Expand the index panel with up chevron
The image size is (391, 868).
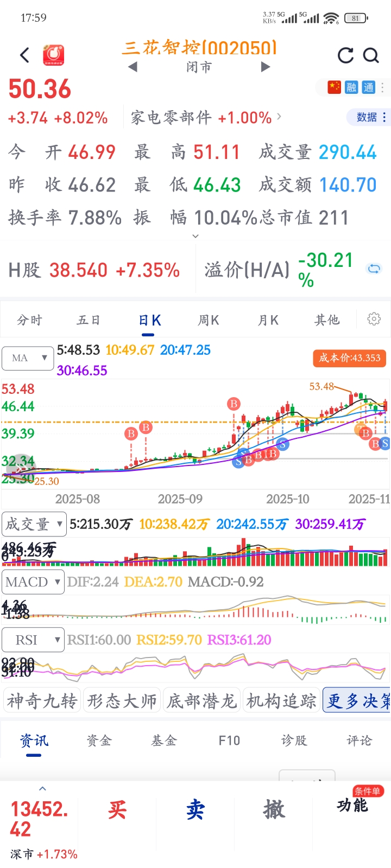click(x=42, y=789)
